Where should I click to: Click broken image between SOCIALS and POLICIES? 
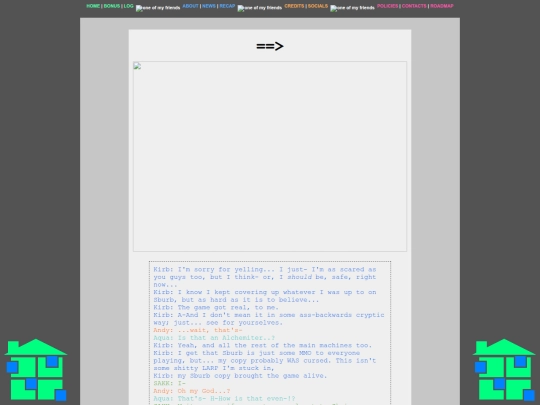(352, 8)
